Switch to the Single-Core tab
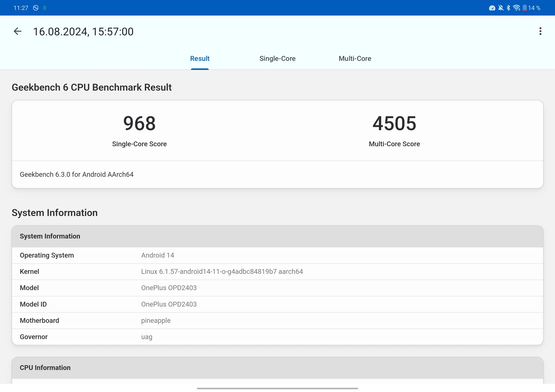 tap(277, 58)
